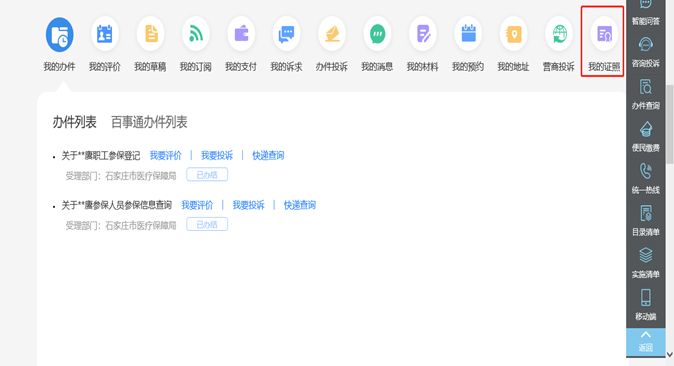
Task: Select the 关于**康职工参保登记 title
Action: 101,156
